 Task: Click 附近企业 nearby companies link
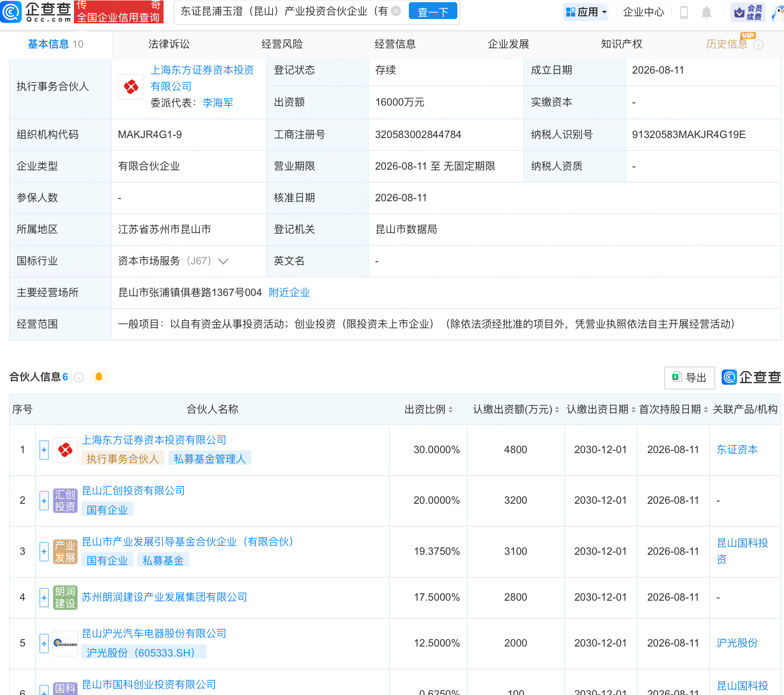pos(289,293)
